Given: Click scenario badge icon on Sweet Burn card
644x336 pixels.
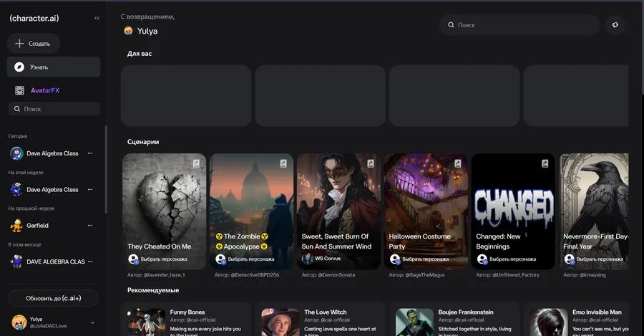Looking at the screenshot, I should (371, 163).
